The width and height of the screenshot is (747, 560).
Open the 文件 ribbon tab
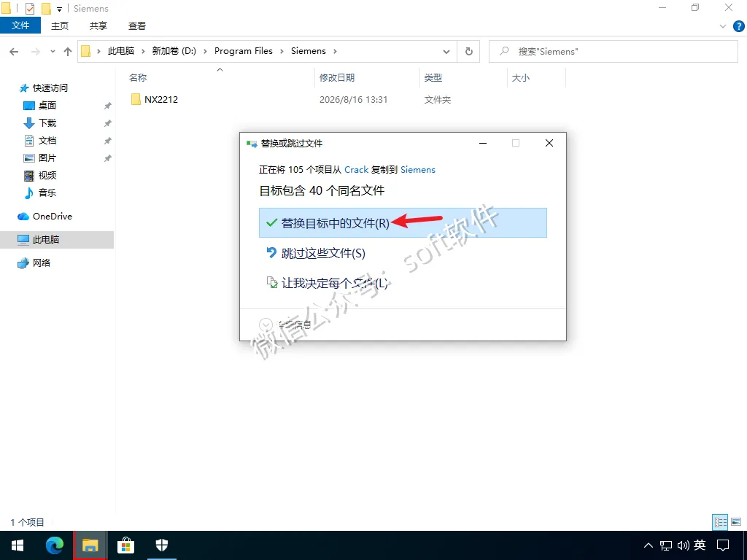coord(20,26)
